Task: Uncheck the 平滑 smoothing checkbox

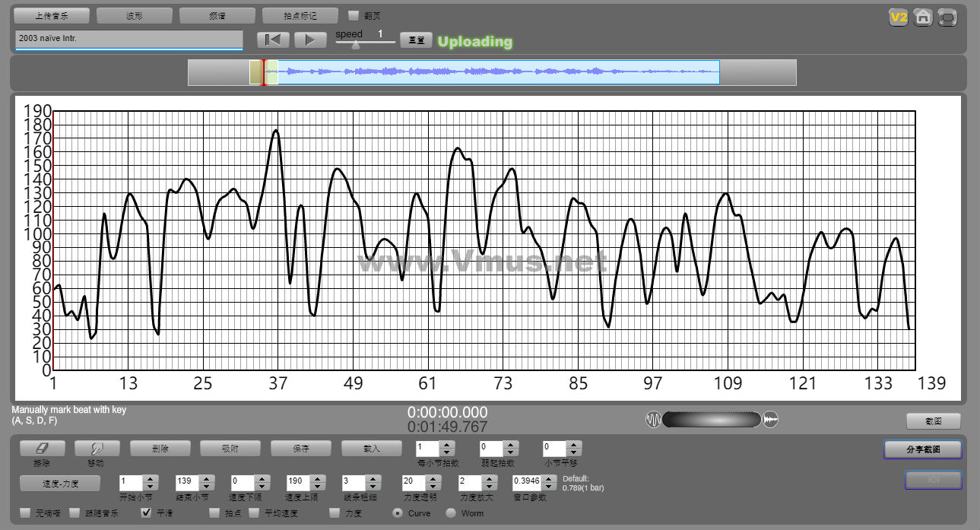Action: click(x=147, y=513)
